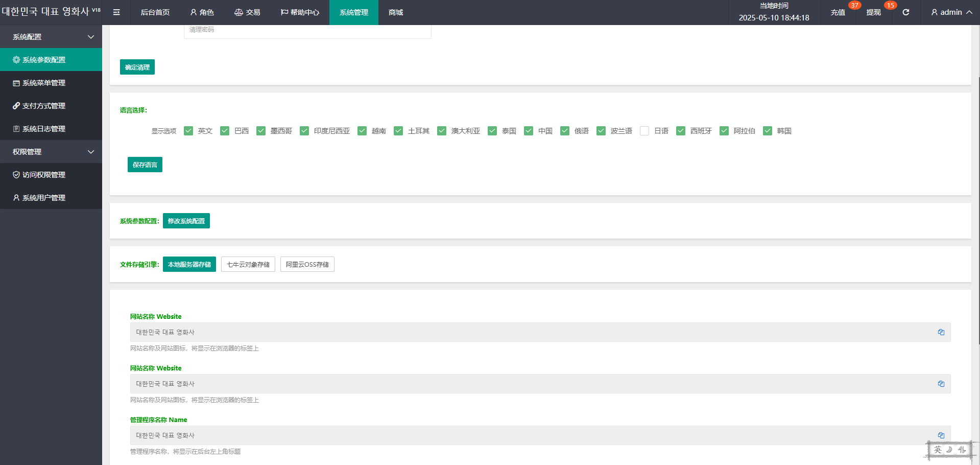Collapse the 系统配置 sidebar group

(x=51, y=37)
